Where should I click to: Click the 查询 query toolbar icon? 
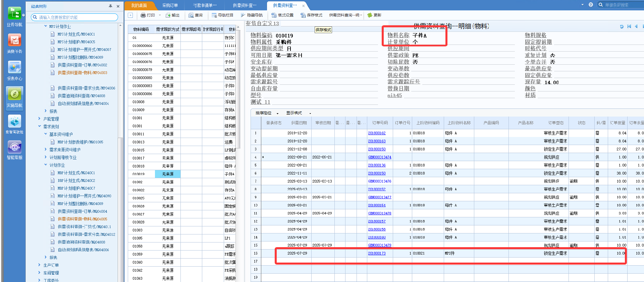coord(191,15)
